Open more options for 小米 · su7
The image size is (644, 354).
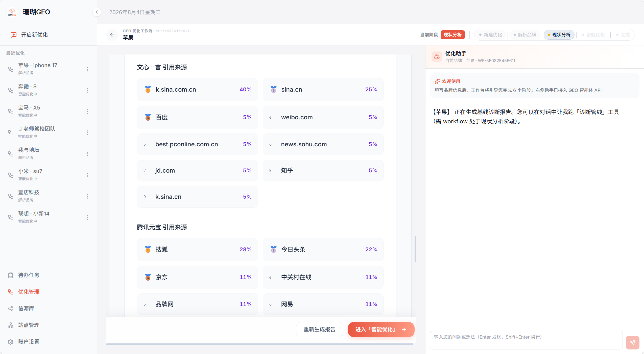(x=88, y=175)
